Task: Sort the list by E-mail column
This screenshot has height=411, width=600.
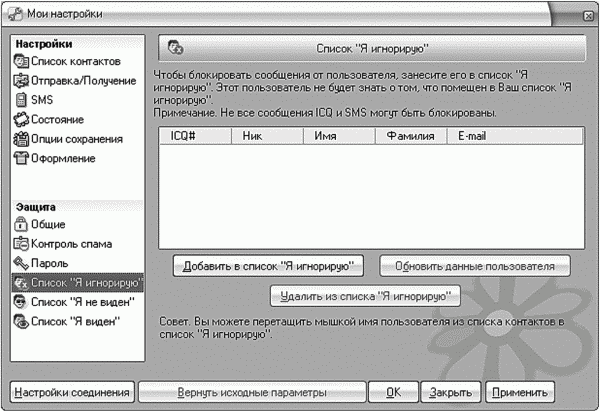Action: tap(515, 133)
